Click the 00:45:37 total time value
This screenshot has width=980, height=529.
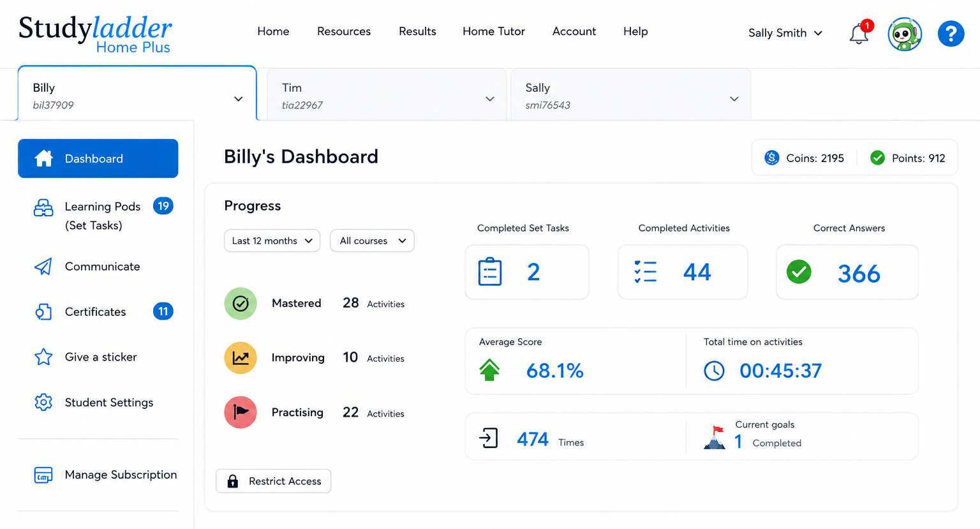pos(780,371)
